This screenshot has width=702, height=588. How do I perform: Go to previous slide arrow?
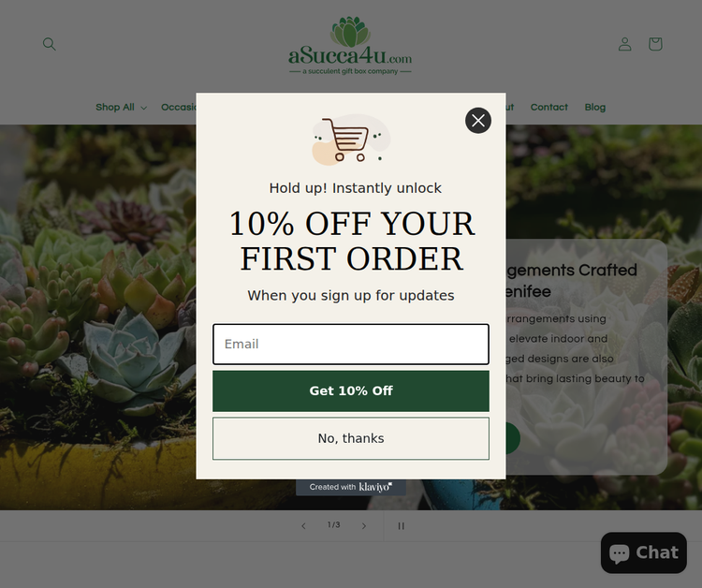point(303,526)
